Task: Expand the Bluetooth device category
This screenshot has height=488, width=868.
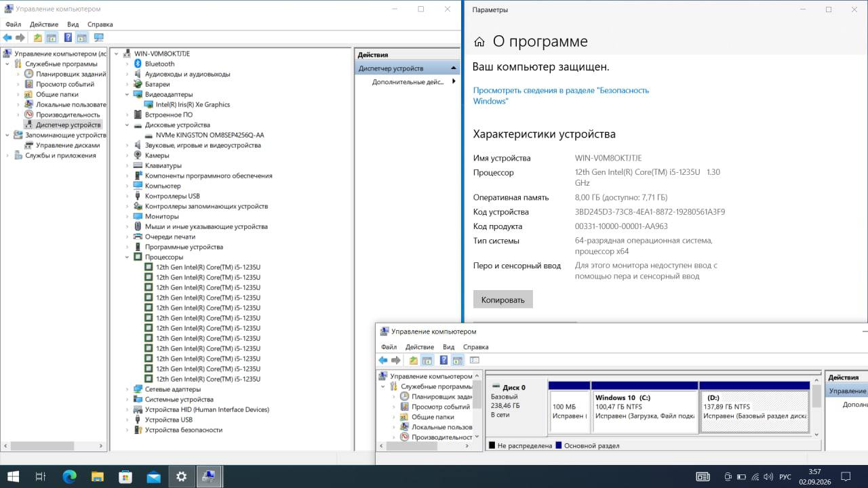Action: [x=127, y=64]
